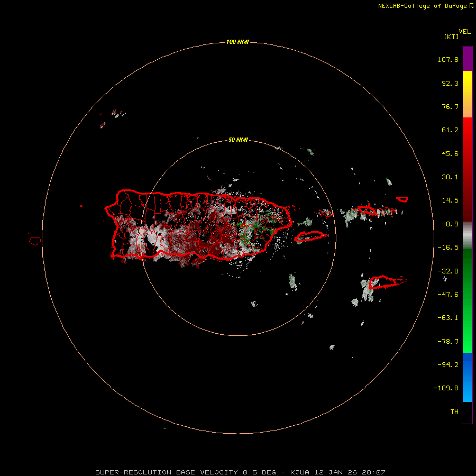Viewport: 476px width, 476px height.
Task: Click the VEL legend title
Action: (465, 32)
